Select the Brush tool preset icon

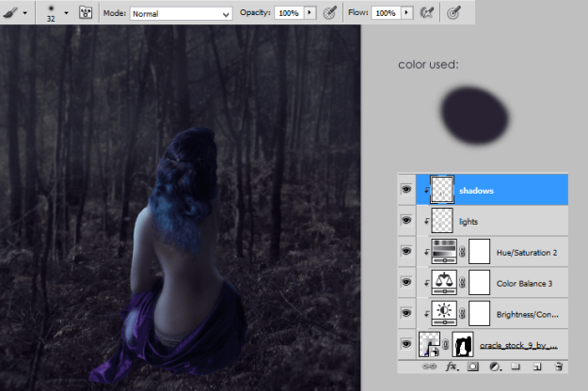pyautogui.click(x=10, y=13)
